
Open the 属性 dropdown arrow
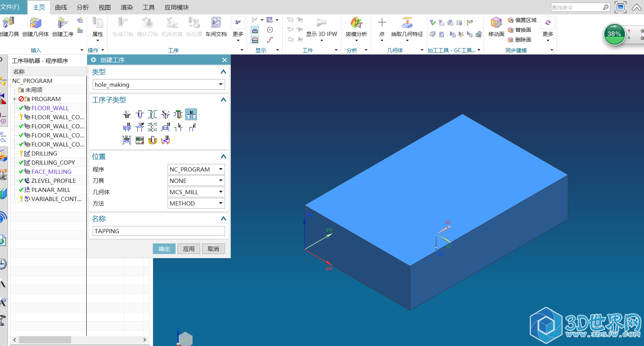98,41
